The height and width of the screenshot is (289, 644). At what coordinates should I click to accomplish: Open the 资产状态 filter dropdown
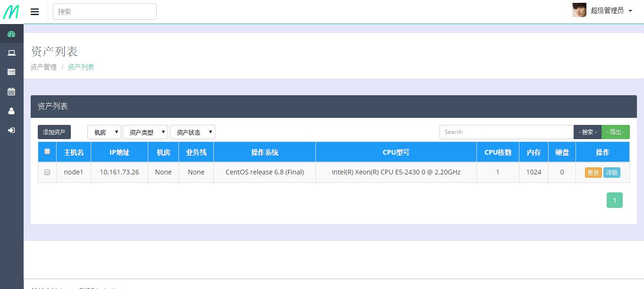(x=193, y=132)
